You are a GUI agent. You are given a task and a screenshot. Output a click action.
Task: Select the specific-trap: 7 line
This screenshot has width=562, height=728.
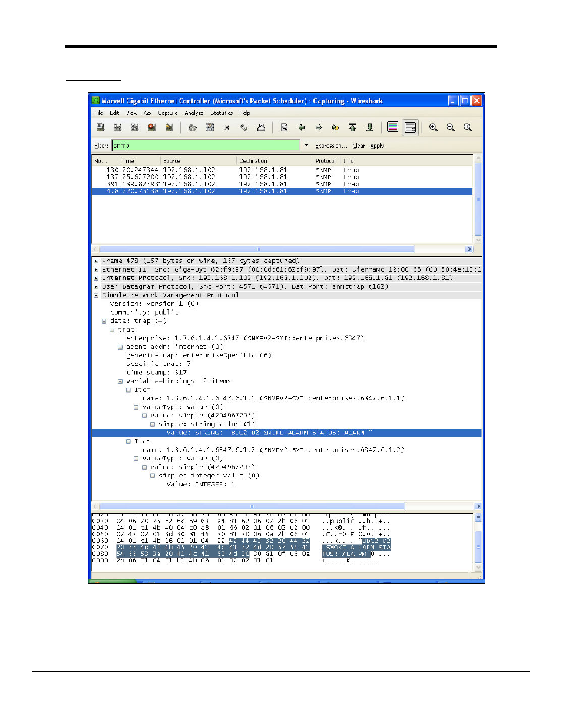coord(158,364)
